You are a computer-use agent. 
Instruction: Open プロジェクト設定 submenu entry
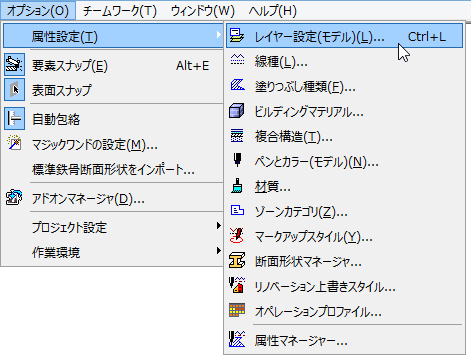113,227
